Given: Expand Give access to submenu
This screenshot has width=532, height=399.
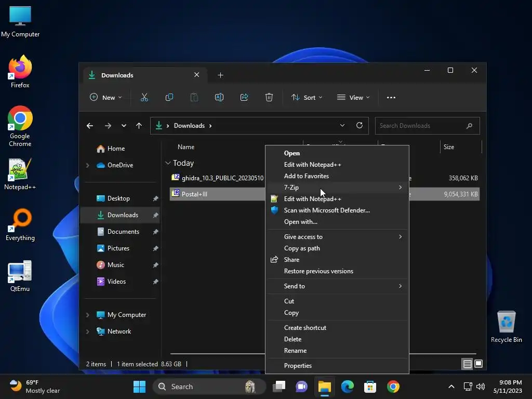Looking at the screenshot, I should pyautogui.click(x=337, y=237).
